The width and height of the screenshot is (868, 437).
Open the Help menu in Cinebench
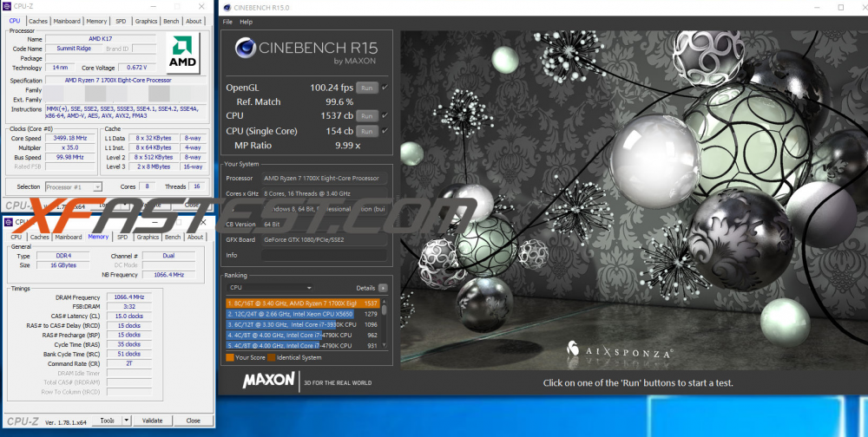(x=247, y=23)
